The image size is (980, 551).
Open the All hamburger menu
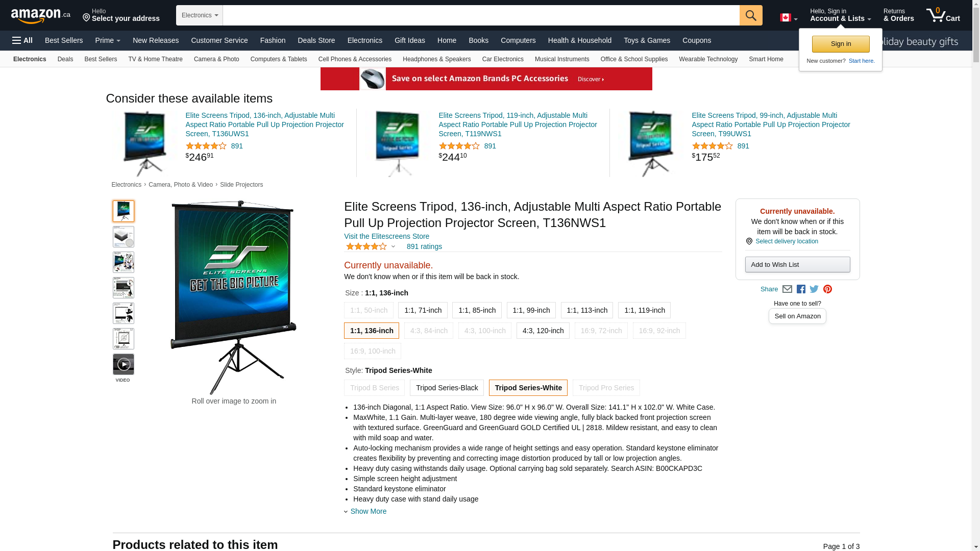click(22, 40)
